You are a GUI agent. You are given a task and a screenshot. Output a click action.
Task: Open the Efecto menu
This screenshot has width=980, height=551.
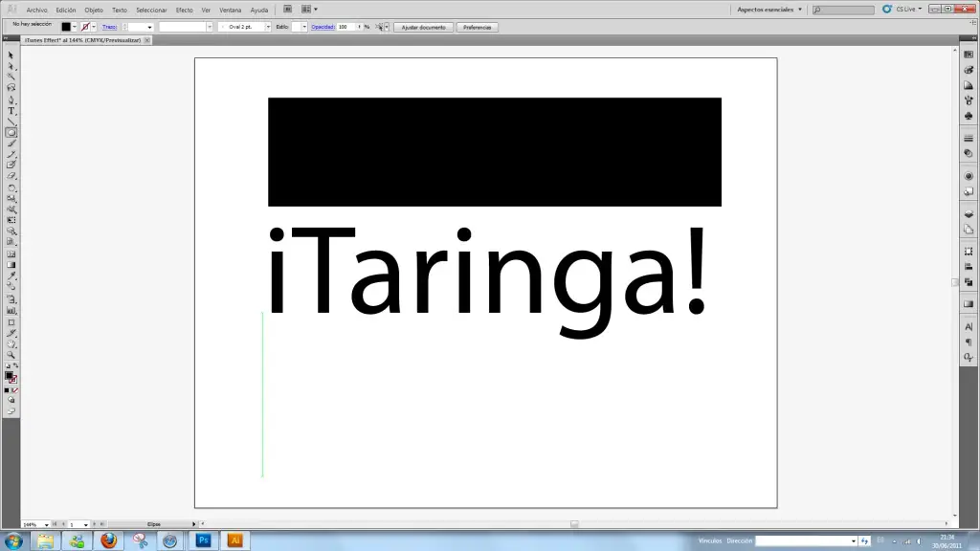[x=184, y=10]
